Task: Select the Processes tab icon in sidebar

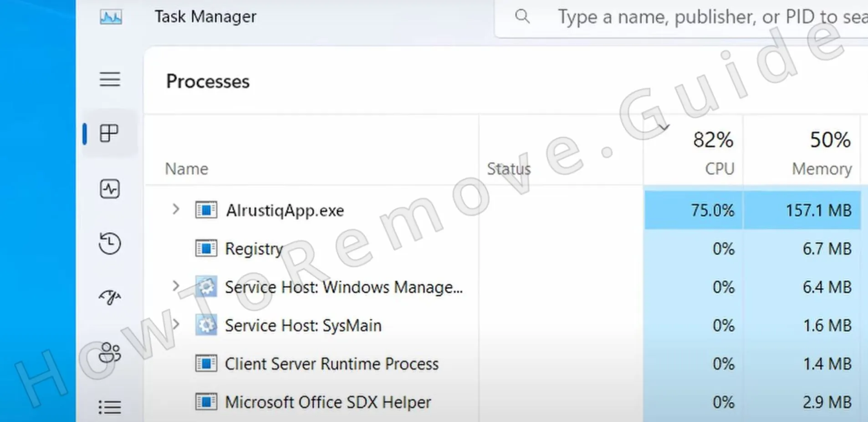Action: [x=109, y=133]
